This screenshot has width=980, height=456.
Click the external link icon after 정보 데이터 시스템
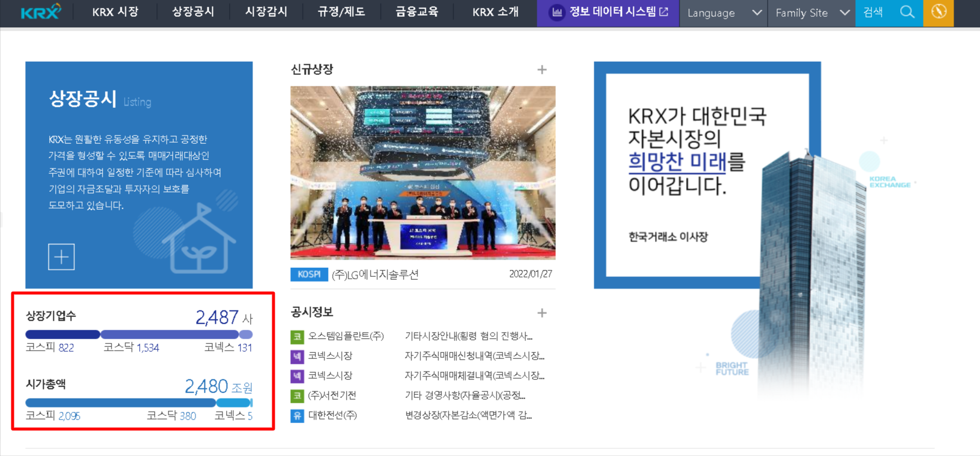click(x=663, y=12)
